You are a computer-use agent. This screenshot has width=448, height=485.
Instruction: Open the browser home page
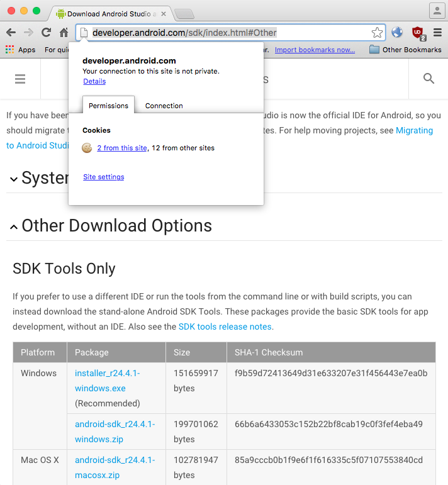[64, 33]
